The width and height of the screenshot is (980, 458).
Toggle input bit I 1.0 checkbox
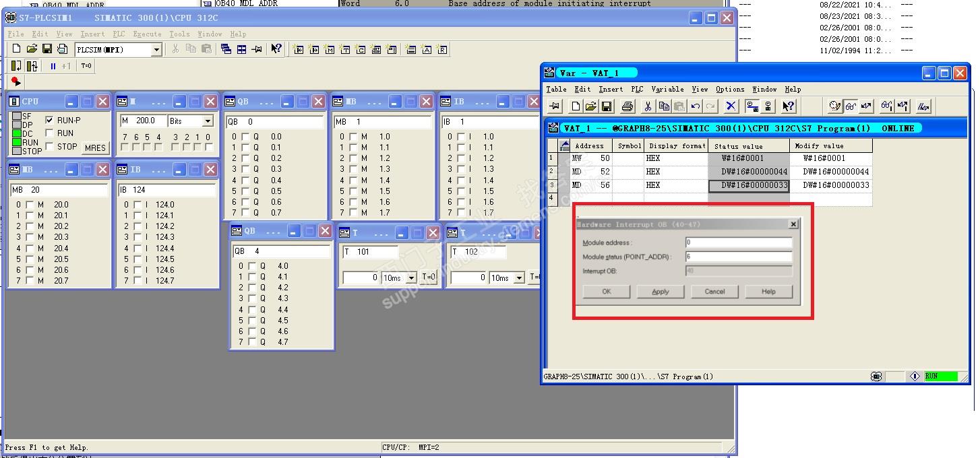460,136
